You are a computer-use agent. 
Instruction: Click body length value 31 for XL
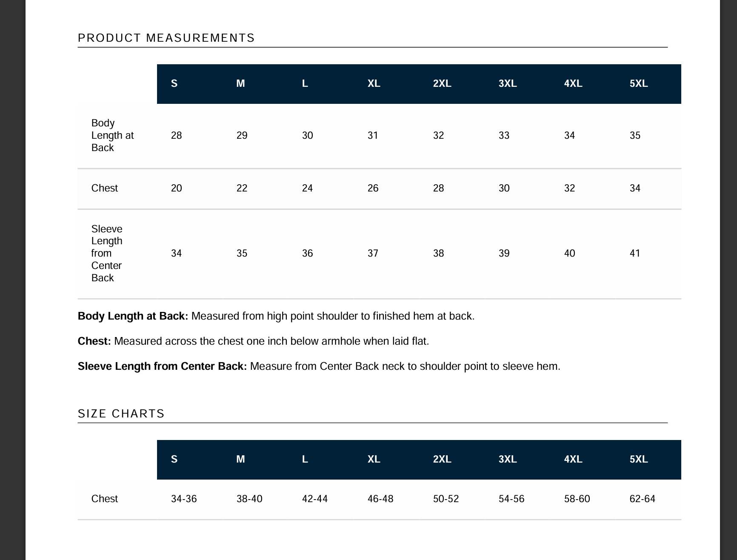click(x=373, y=136)
